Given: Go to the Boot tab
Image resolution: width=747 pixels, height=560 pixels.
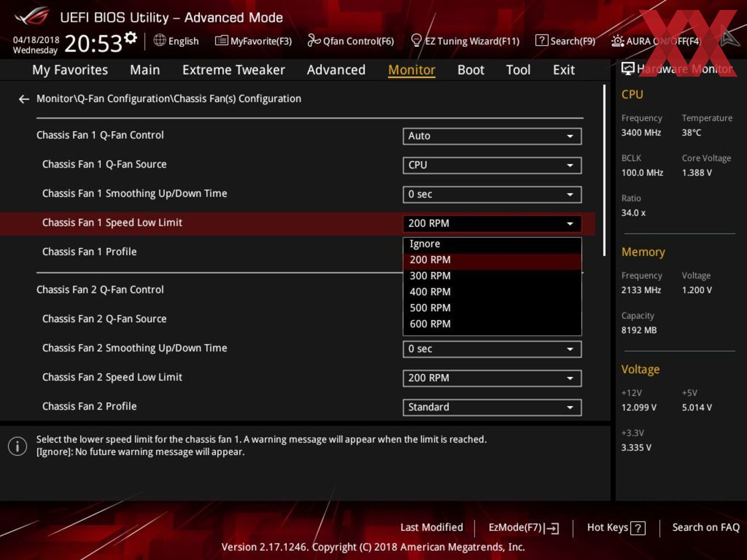Looking at the screenshot, I should 471,70.
